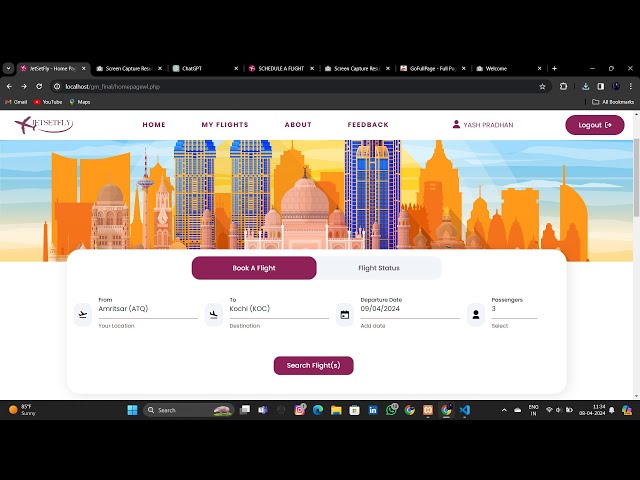Open YouTube bookmark
Screen dimensions: 640x480
click(x=48, y=102)
